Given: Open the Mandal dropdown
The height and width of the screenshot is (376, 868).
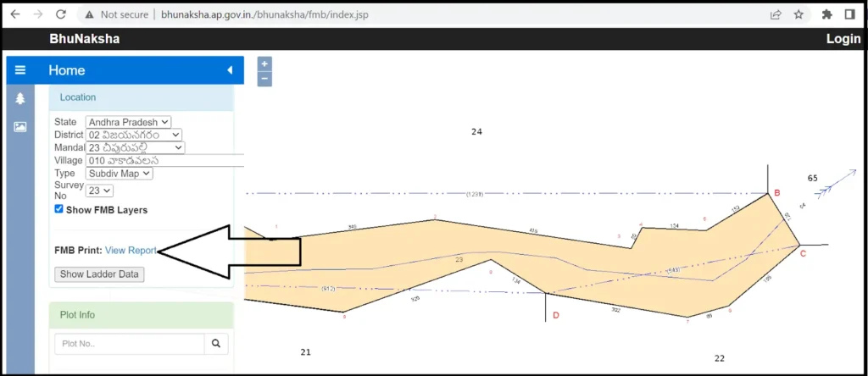Looking at the screenshot, I should click(135, 147).
